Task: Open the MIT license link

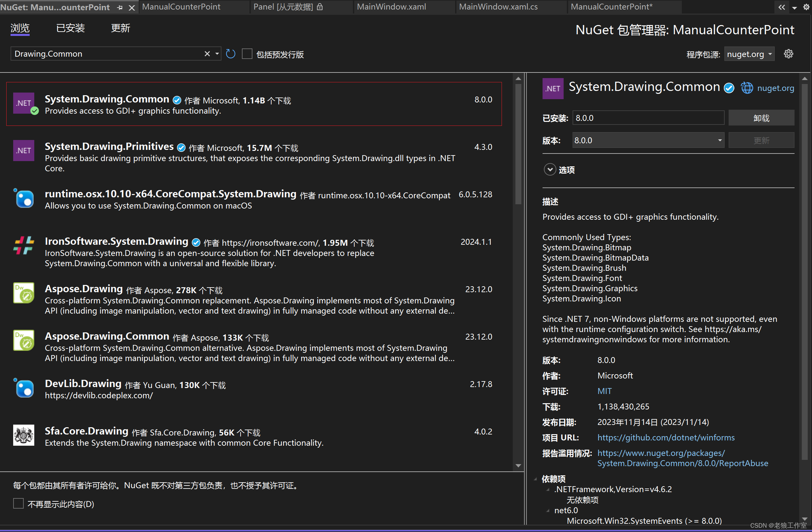Action: click(604, 391)
